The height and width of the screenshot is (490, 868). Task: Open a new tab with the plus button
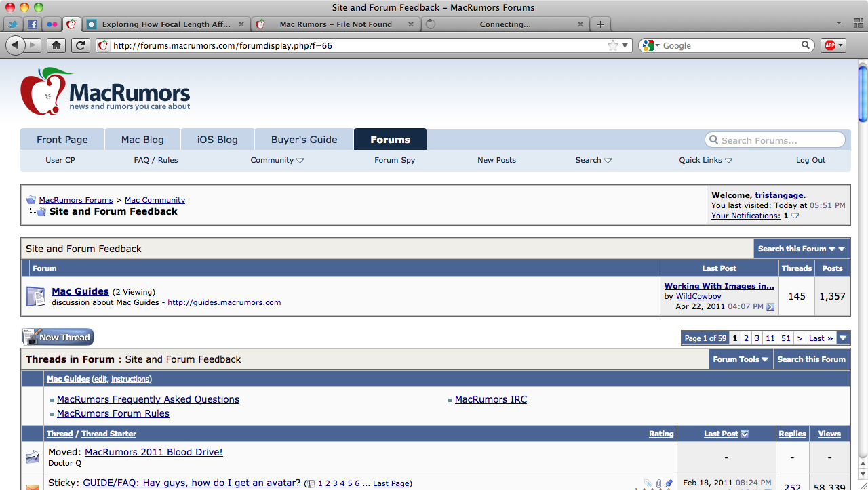[x=600, y=24]
